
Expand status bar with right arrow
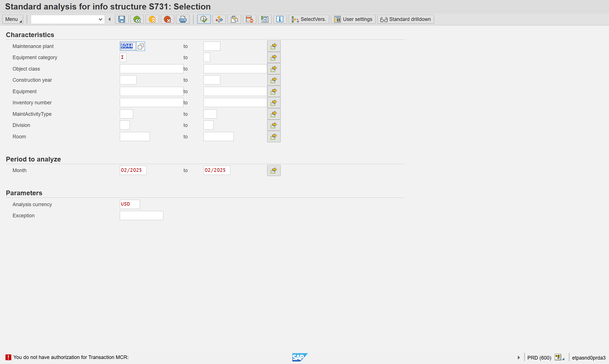[519, 358]
